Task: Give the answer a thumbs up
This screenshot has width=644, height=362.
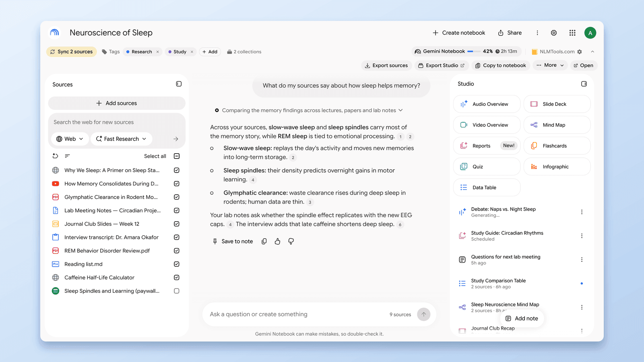Action: (277, 241)
